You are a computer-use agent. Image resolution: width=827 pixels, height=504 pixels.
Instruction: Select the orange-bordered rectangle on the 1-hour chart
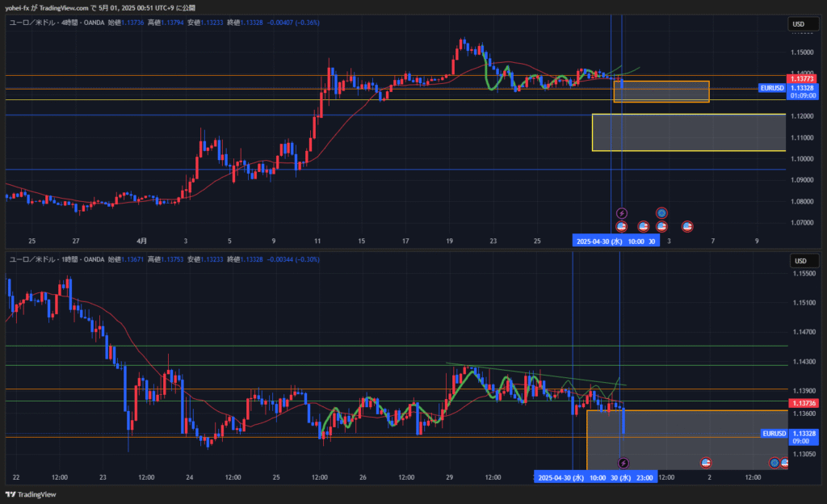click(x=686, y=440)
